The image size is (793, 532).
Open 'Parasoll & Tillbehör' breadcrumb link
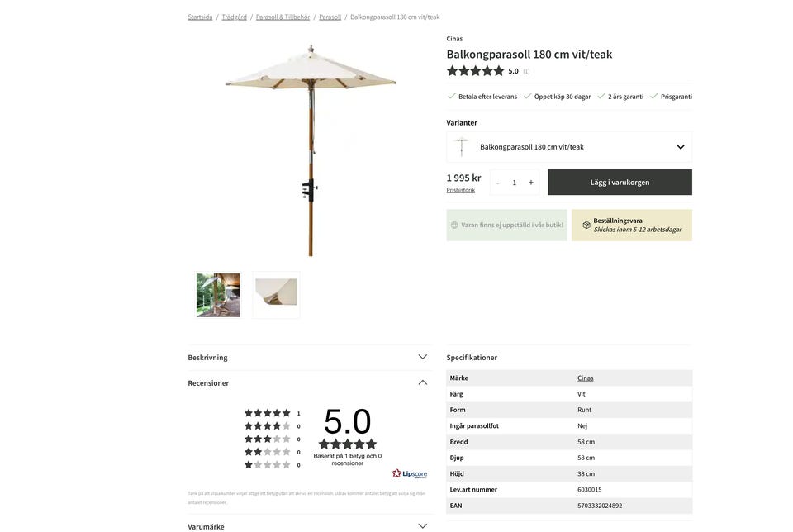(283, 14)
